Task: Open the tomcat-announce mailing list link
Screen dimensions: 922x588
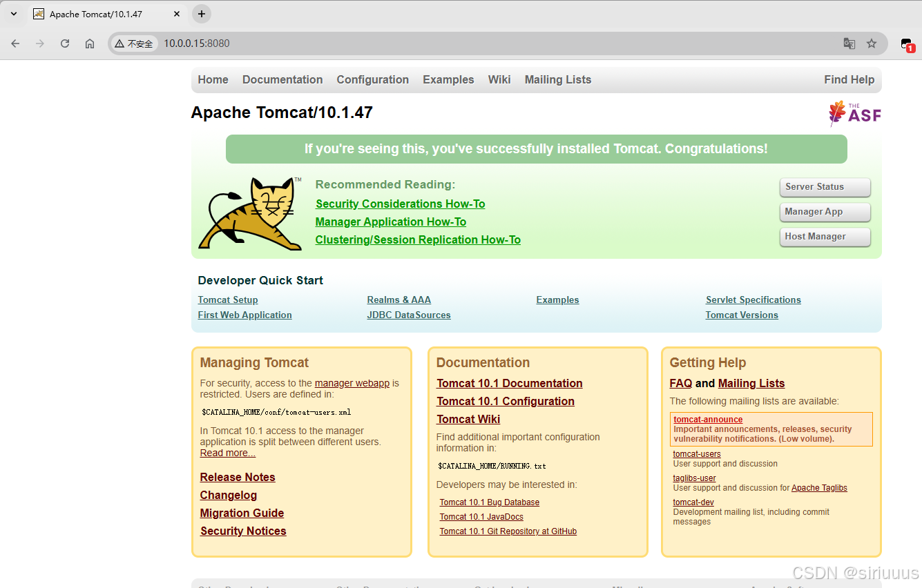Action: [708, 420]
